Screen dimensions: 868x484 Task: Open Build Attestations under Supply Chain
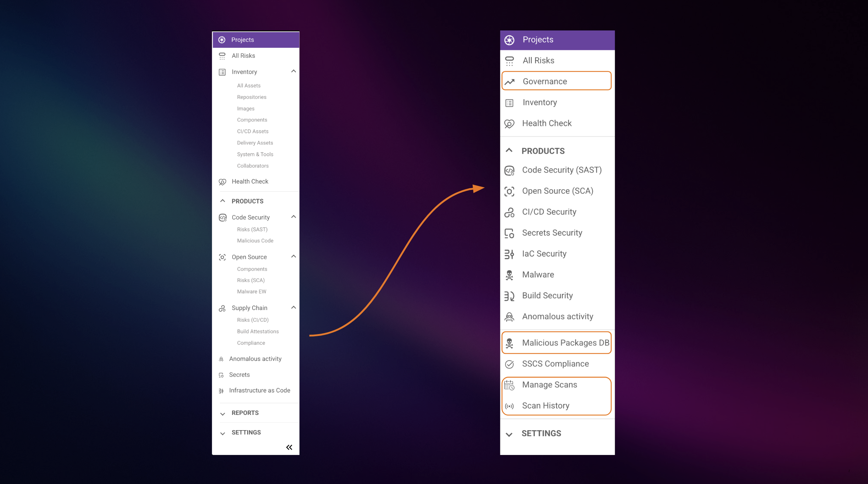[258, 331]
